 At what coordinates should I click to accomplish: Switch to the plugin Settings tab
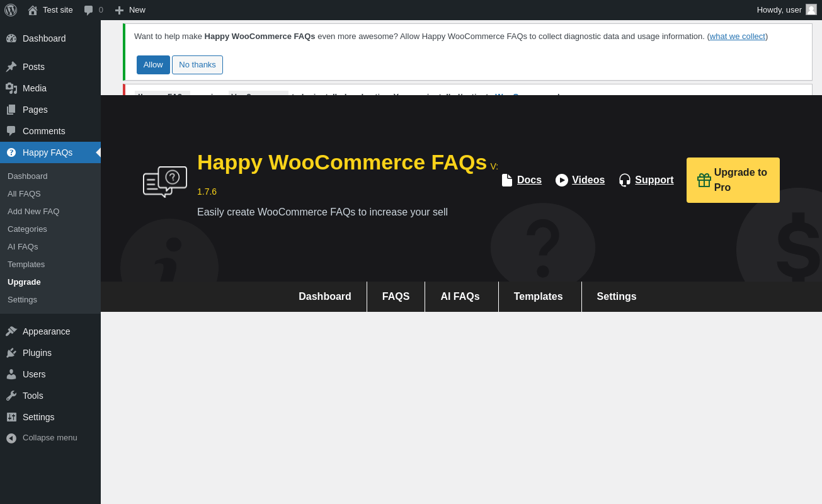617,297
